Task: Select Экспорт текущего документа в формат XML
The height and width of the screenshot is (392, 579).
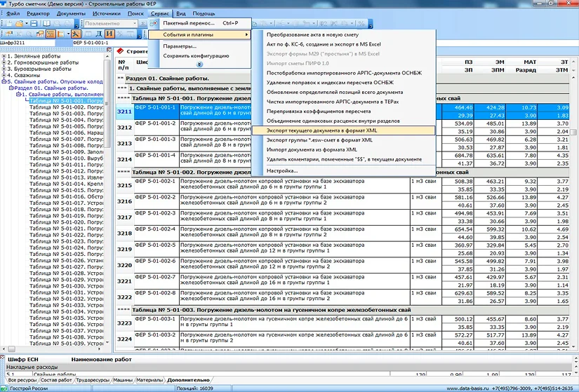Action: 343,130
